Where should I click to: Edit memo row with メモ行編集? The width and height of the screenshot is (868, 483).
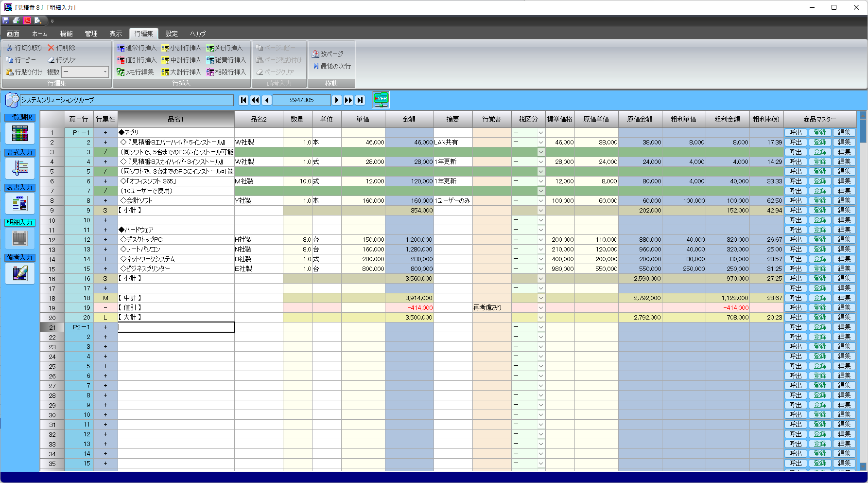135,72
